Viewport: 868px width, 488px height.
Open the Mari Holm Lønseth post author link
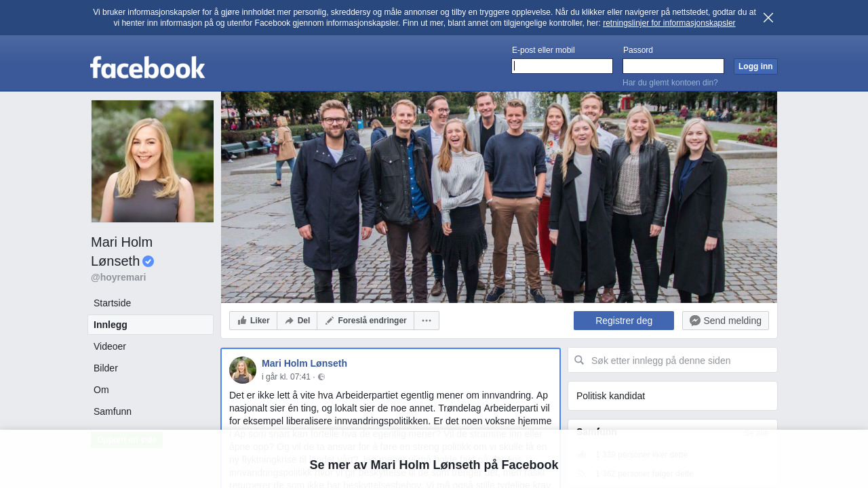304,363
